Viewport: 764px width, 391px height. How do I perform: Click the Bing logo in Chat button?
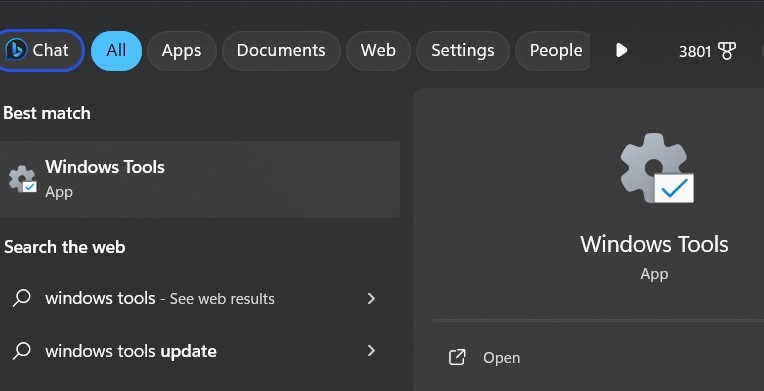(x=16, y=50)
